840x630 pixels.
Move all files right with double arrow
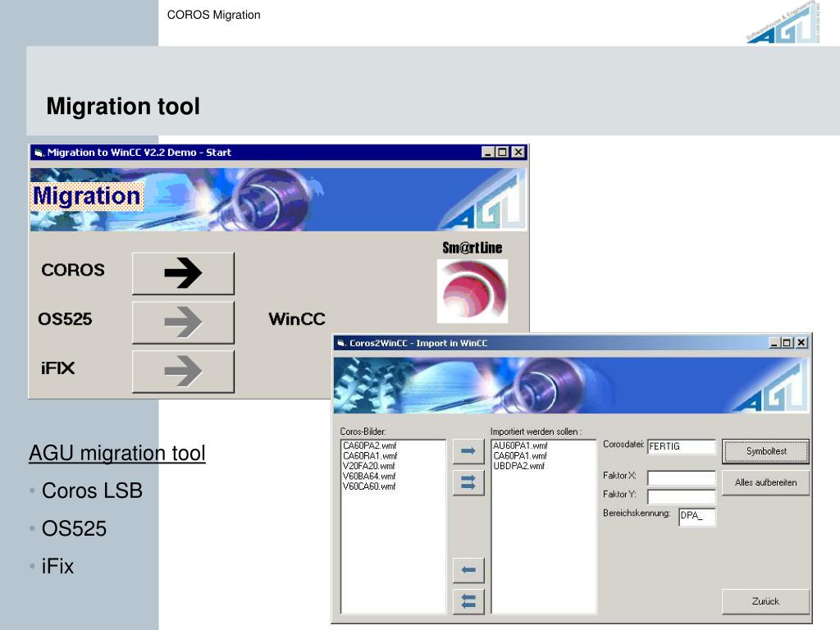pos(468,482)
